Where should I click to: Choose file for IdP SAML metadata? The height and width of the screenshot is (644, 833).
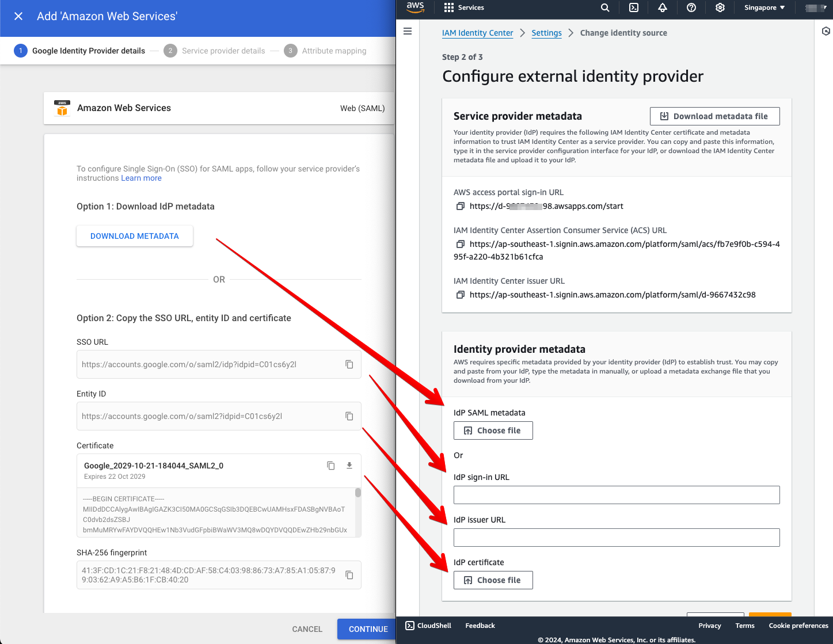(x=493, y=430)
